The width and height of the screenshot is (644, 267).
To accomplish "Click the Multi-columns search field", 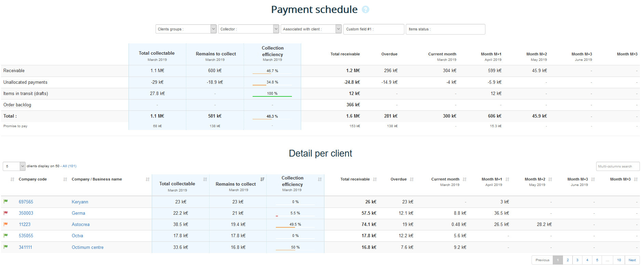I will pos(618,166).
